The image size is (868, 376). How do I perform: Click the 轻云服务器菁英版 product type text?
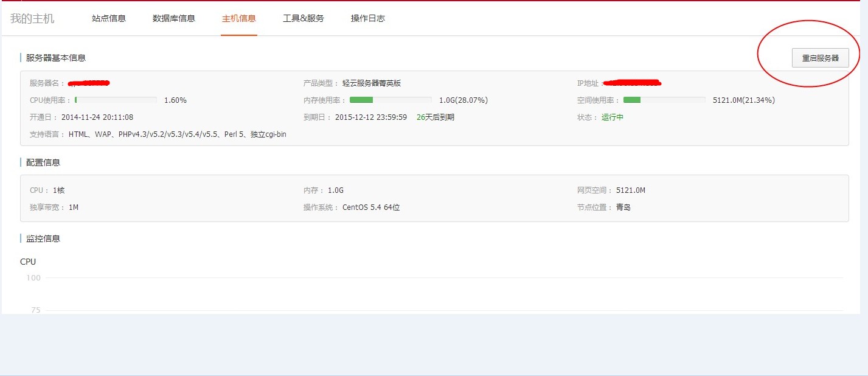(372, 83)
